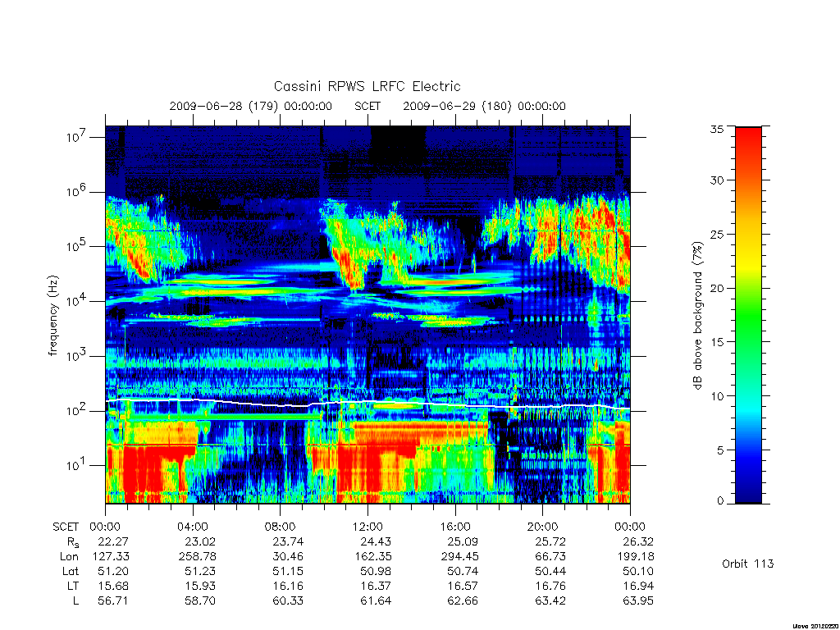
Task: Click the white line trace across the spectrogram
Action: (x=367, y=403)
